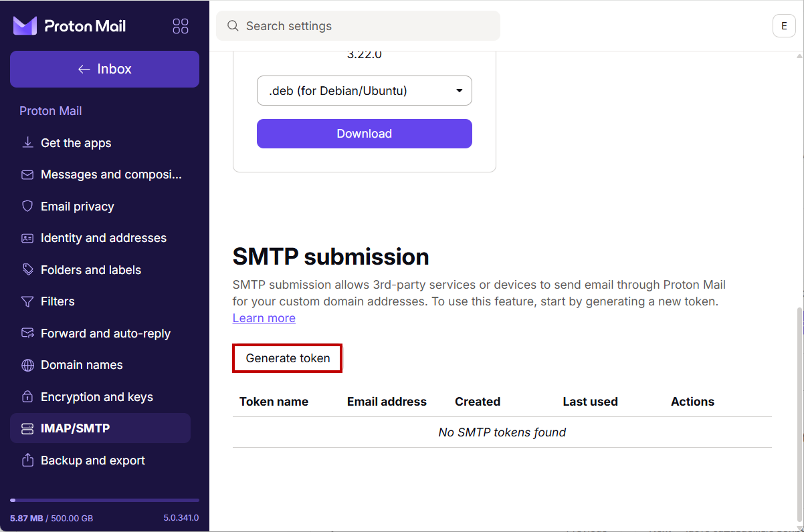Click the storage usage progress bar
This screenshot has width=804, height=532.
(104, 500)
